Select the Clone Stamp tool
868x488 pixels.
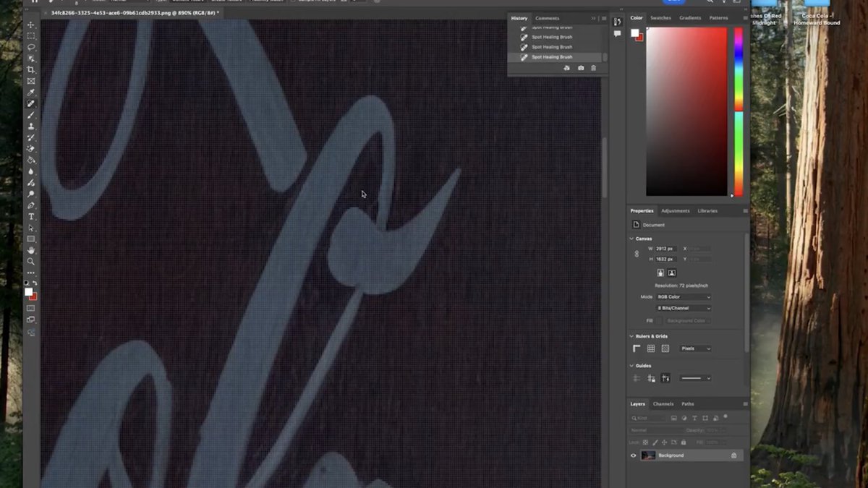click(31, 126)
